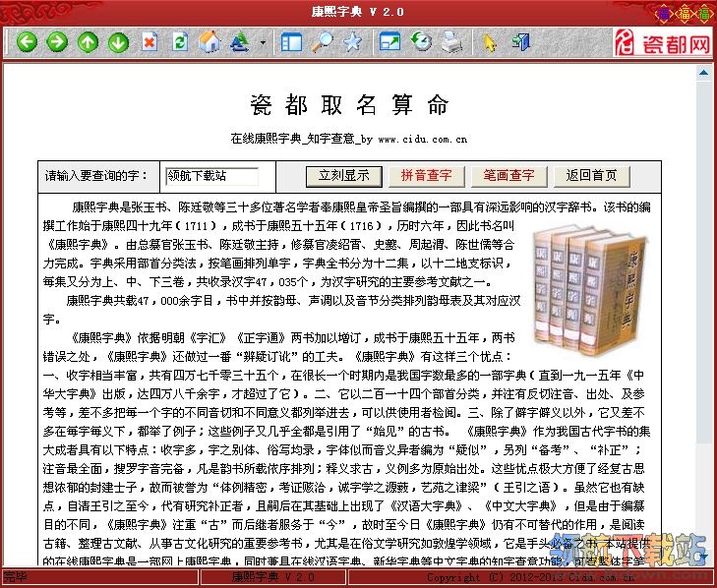Click the scrollbar up arrow
The image size is (717, 588).
point(704,73)
